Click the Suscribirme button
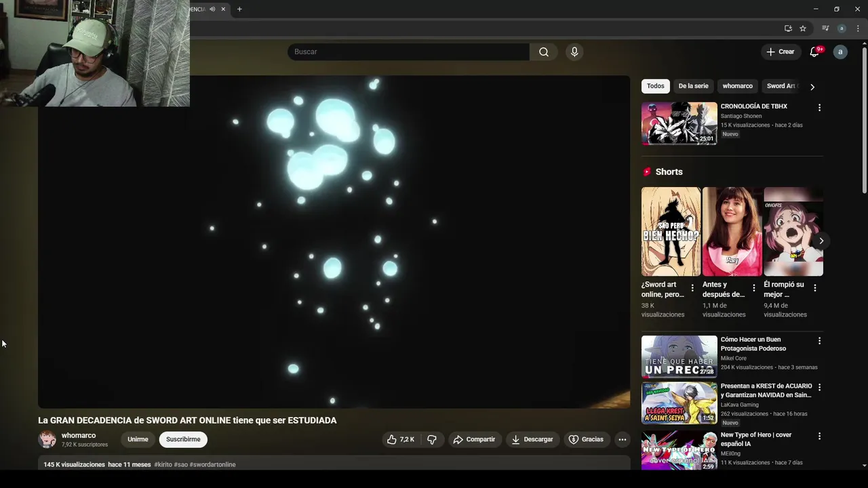 (183, 439)
